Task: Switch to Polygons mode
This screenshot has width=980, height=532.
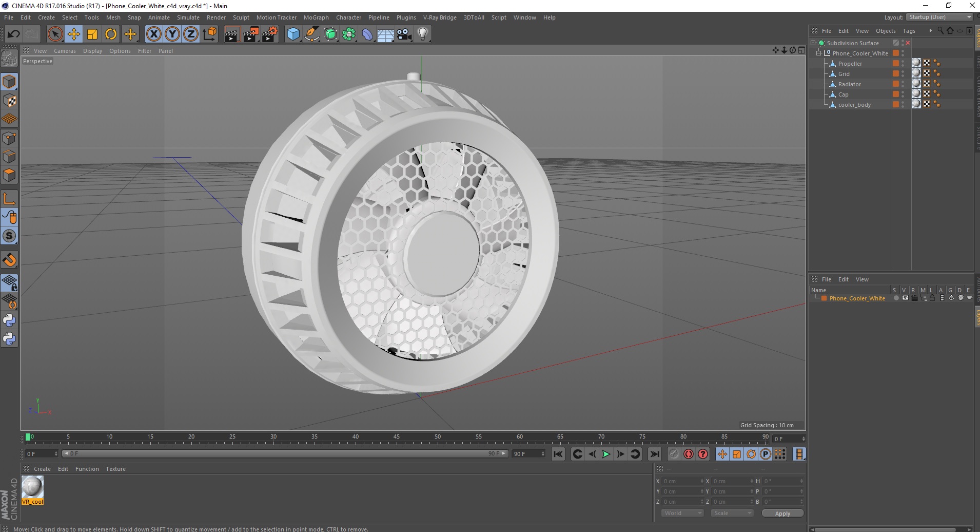Action: click(x=9, y=175)
